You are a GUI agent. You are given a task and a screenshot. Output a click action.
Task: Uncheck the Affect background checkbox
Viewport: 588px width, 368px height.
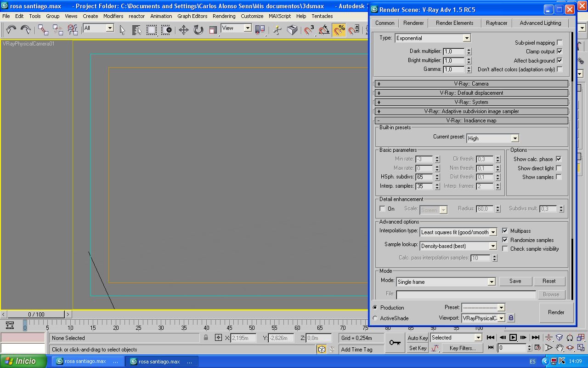(560, 60)
